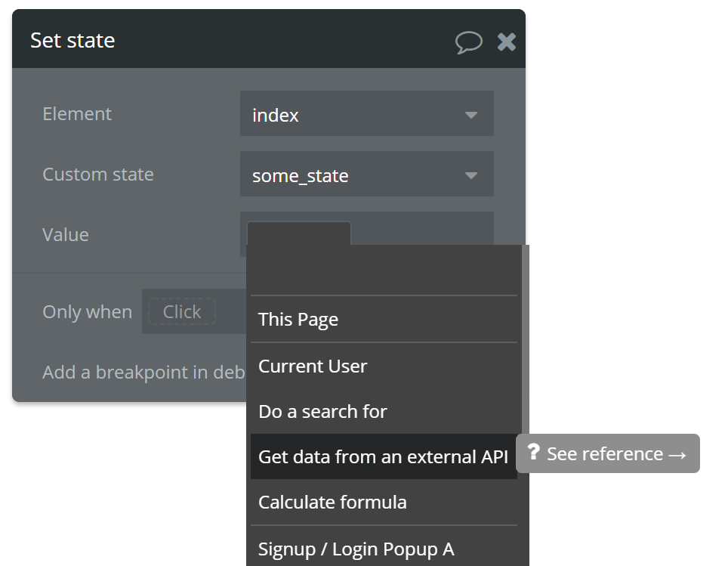728x566 pixels.
Task: Click the Add a breakpoint in debug option
Action: [x=143, y=373]
